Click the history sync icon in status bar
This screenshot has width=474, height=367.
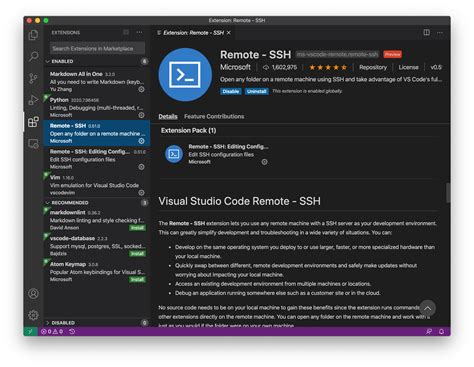pyautogui.click(x=72, y=331)
